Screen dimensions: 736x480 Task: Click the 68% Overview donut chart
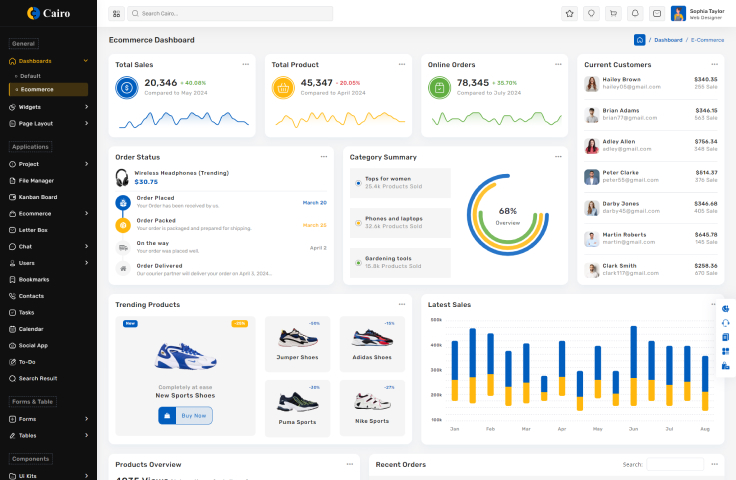pos(508,214)
